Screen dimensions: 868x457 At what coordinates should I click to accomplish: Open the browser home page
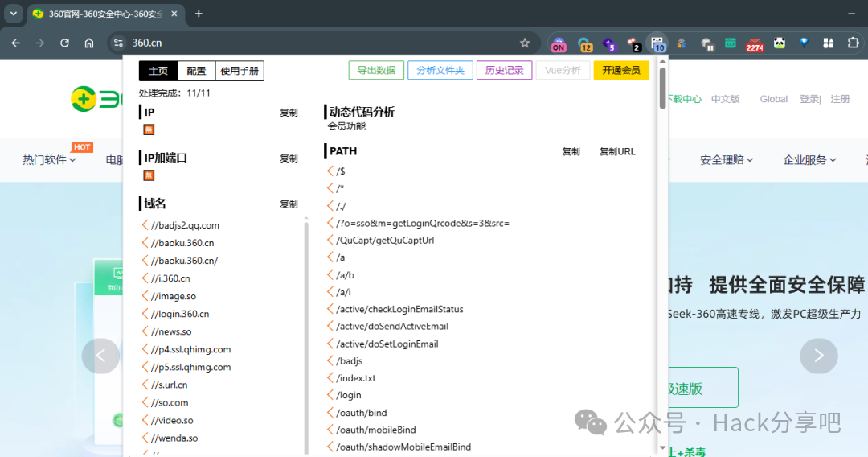tap(89, 43)
